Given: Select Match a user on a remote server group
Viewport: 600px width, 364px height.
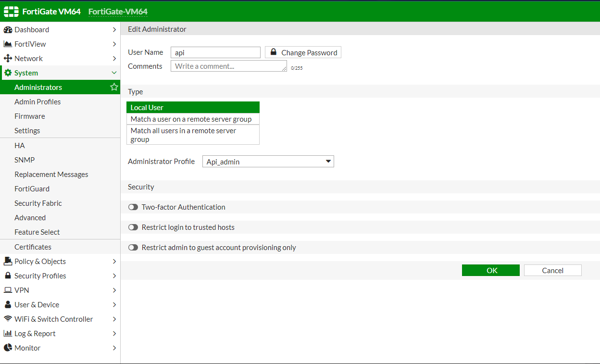Looking at the screenshot, I should (x=193, y=119).
